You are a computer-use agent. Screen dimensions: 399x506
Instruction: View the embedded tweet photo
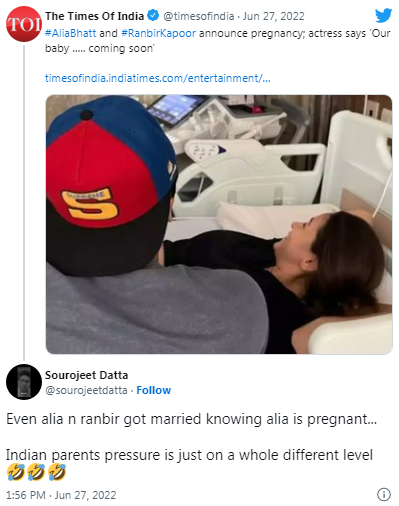coord(219,224)
